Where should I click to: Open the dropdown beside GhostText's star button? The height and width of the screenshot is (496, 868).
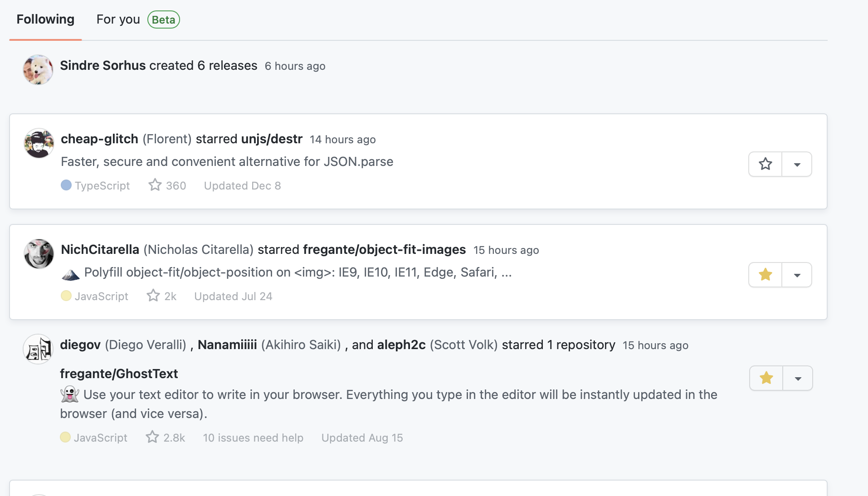pyautogui.click(x=797, y=378)
